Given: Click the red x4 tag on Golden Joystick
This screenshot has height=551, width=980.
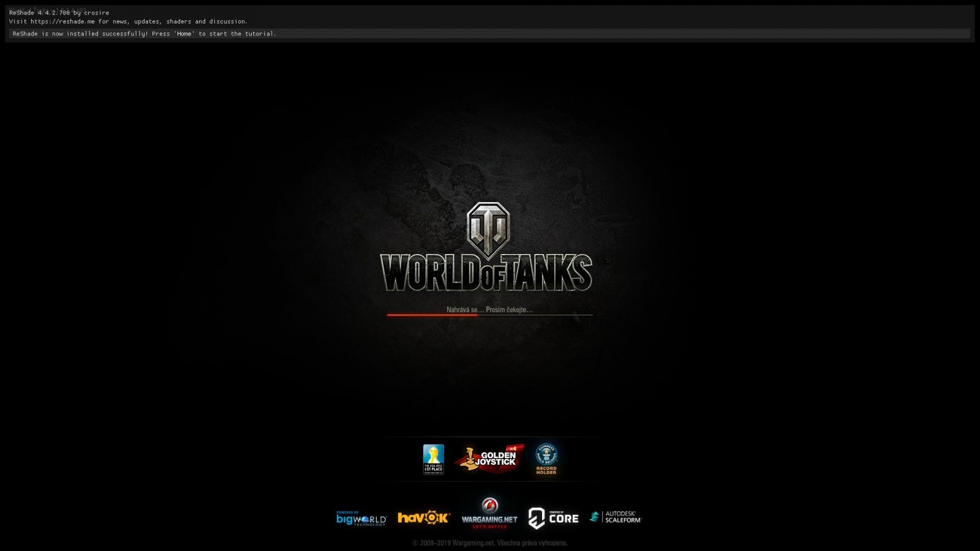Looking at the screenshot, I should (513, 449).
